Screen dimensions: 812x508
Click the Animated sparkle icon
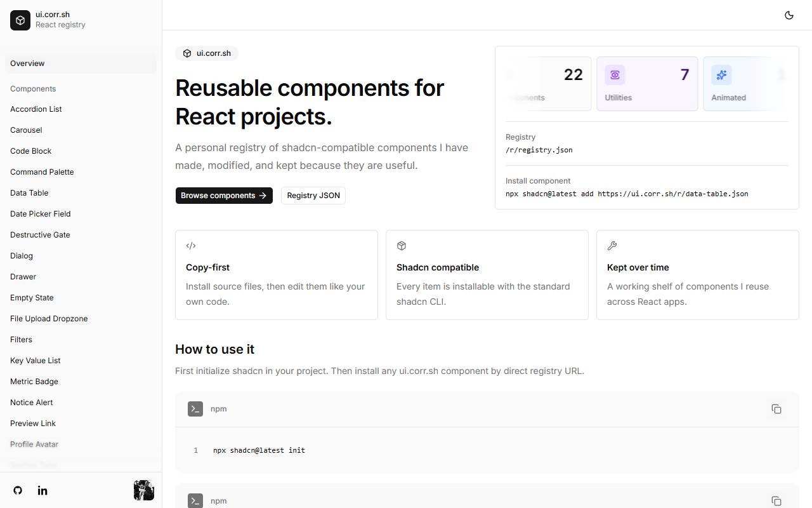(x=721, y=75)
